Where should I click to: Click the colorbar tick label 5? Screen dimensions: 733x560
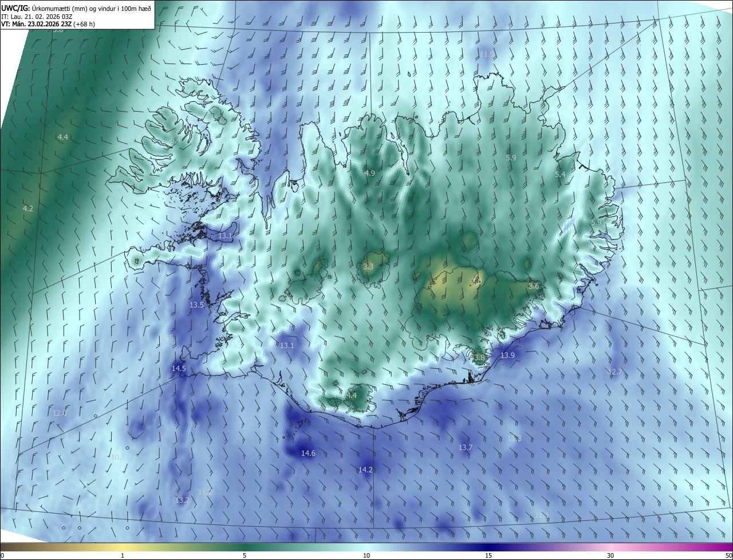245,555
